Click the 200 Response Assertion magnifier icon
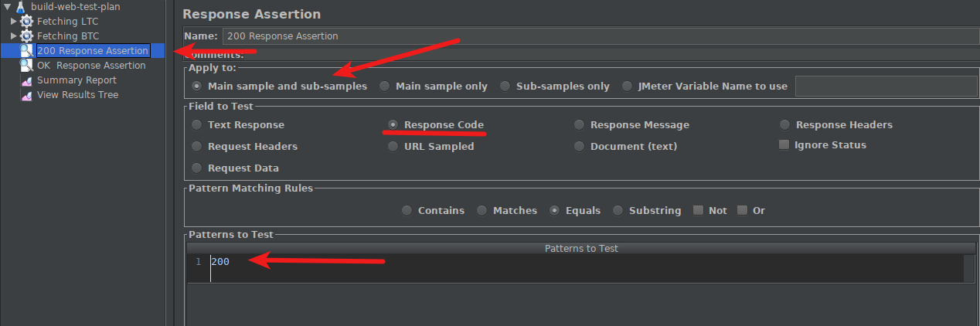980x326 pixels. 26,51
